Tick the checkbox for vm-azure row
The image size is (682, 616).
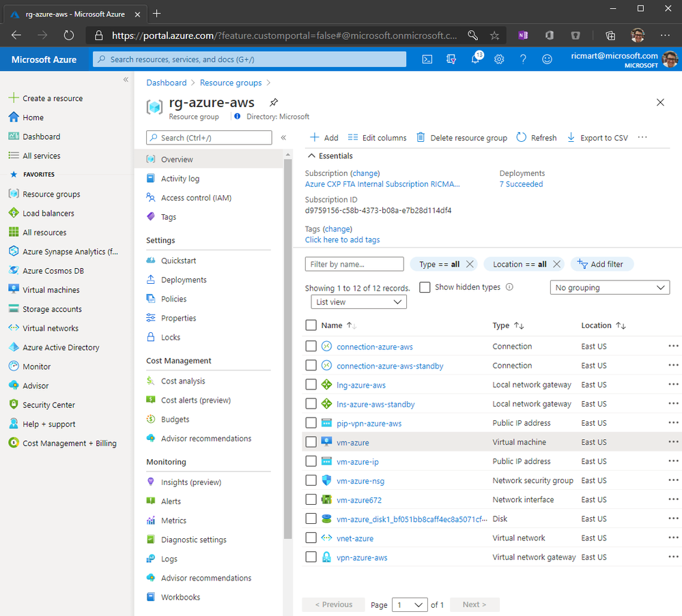(311, 442)
